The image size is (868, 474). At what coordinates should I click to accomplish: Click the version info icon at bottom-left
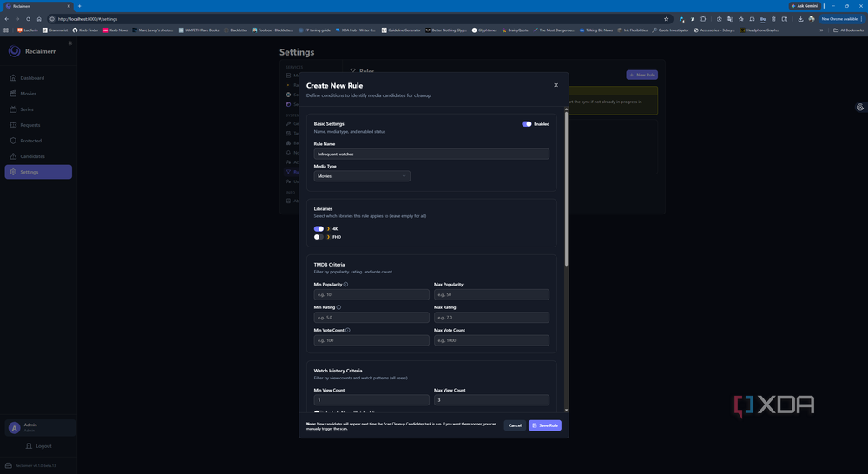[9, 465]
